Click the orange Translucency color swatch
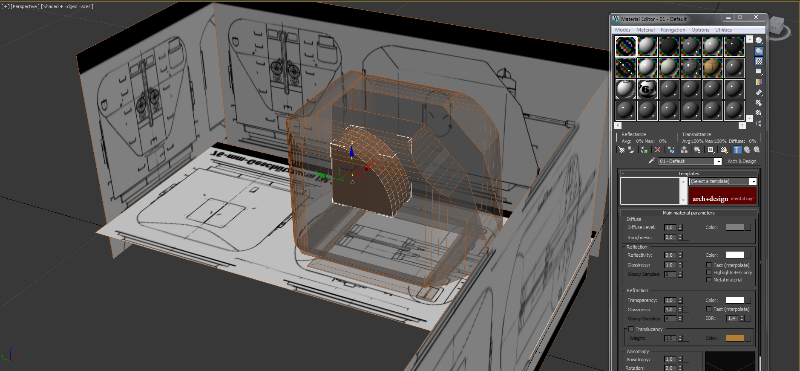Screen dimensions: 800x371 pyautogui.click(x=735, y=338)
